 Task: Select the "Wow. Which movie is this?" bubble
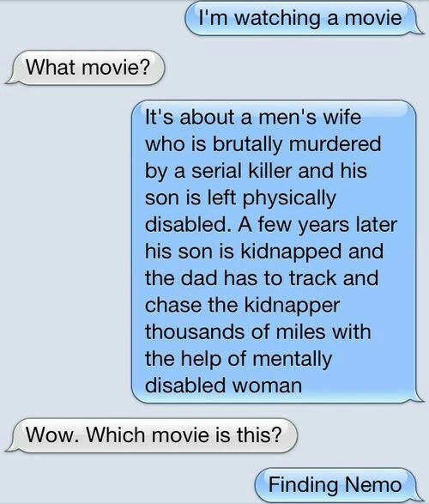pos(152,435)
